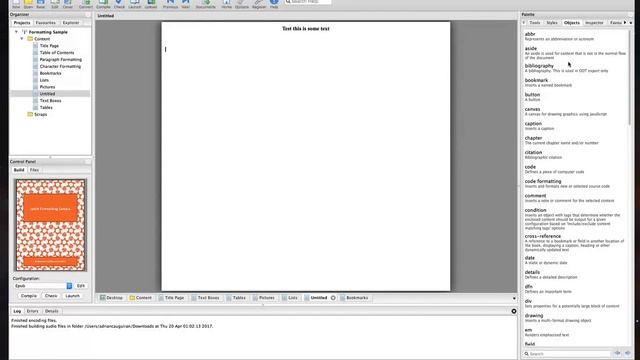
Task: Click the Launch button in Control Panel
Action: 72,296
